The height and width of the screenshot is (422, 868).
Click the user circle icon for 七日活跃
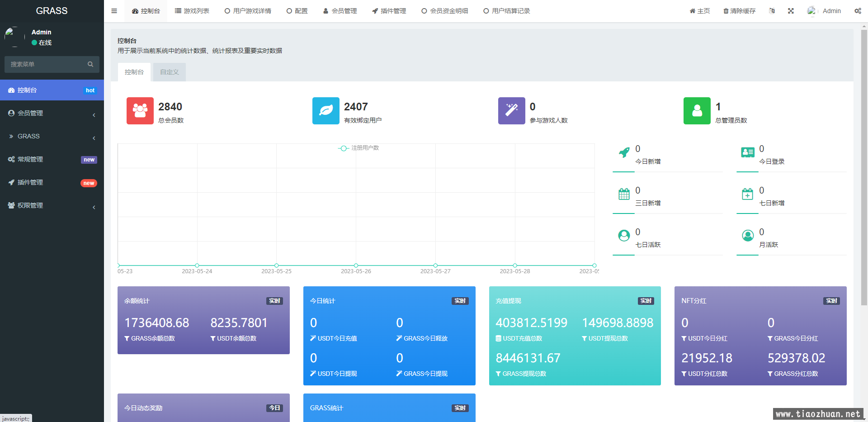tap(624, 236)
